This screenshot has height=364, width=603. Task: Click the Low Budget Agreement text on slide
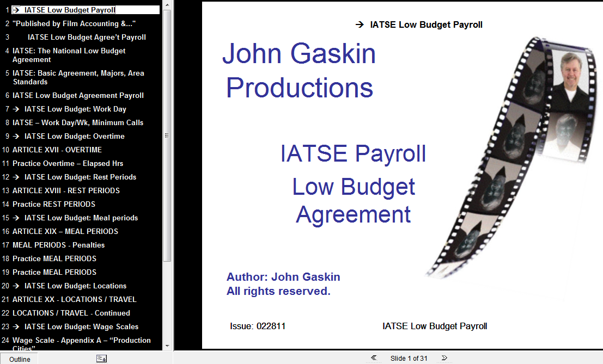pyautogui.click(x=354, y=200)
